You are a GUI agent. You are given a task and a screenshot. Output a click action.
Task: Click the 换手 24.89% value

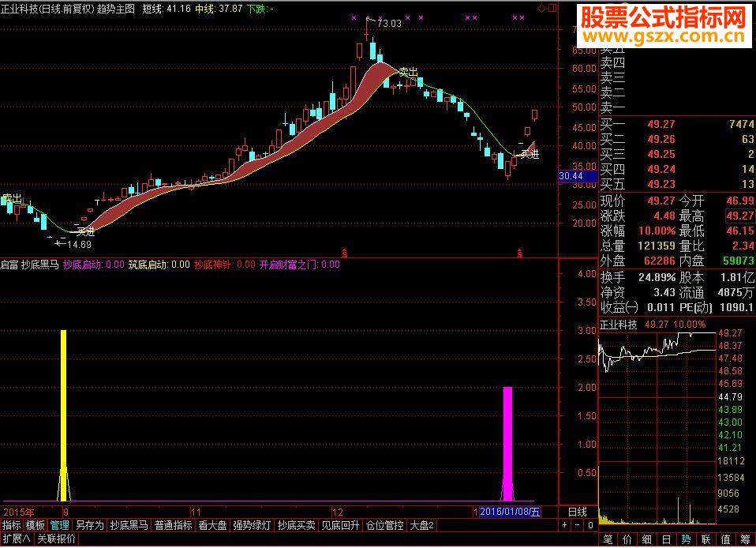tap(657, 278)
